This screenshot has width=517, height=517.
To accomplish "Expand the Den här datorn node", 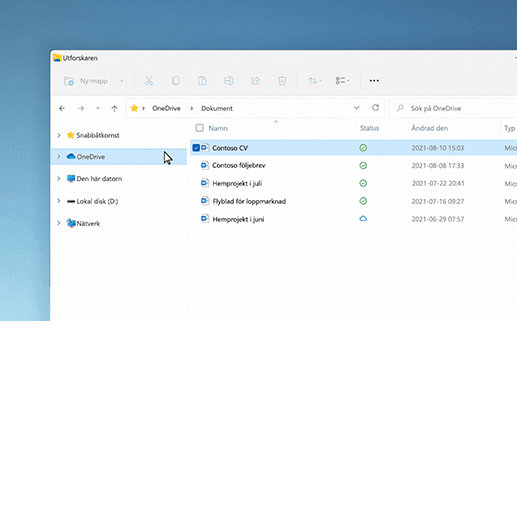I will pyautogui.click(x=59, y=179).
